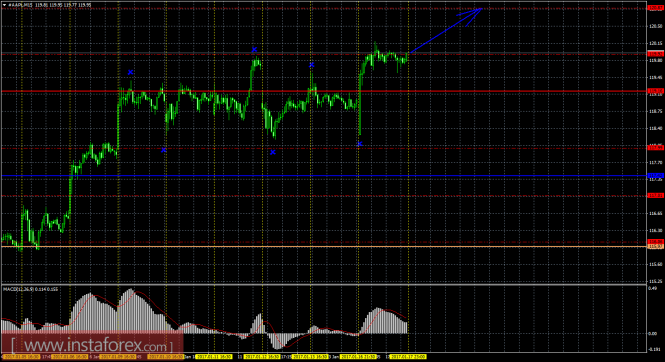Select the blue X marker under the 117.99 dashed line

tap(164, 150)
